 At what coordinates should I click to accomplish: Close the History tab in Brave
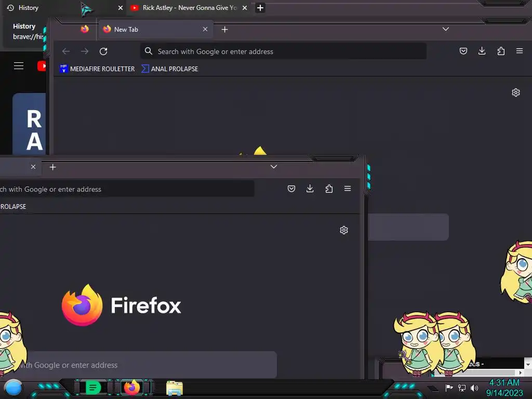tap(120, 8)
